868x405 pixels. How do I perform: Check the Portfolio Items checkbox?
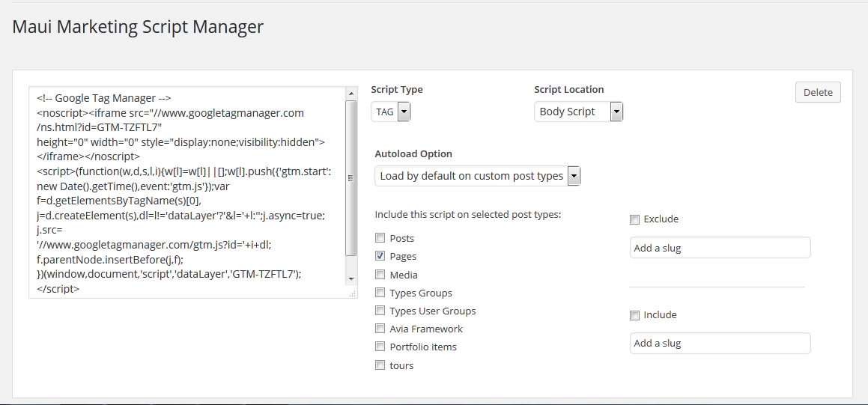coord(380,347)
